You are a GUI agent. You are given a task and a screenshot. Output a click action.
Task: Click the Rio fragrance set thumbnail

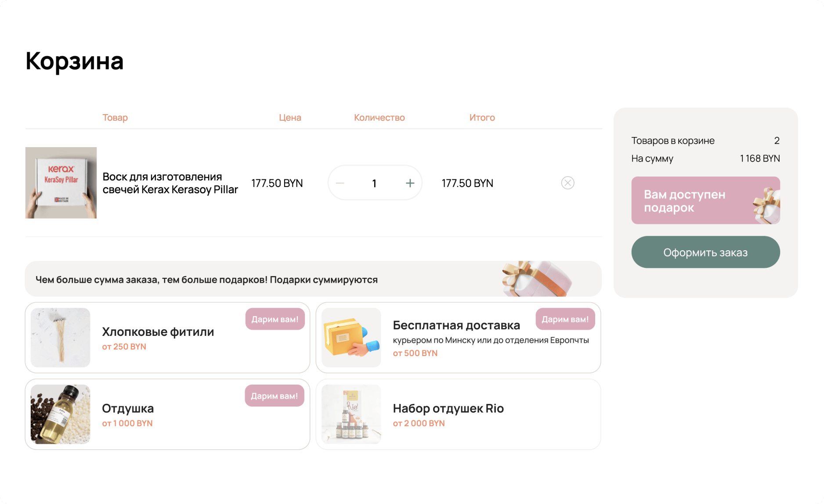coord(351,414)
